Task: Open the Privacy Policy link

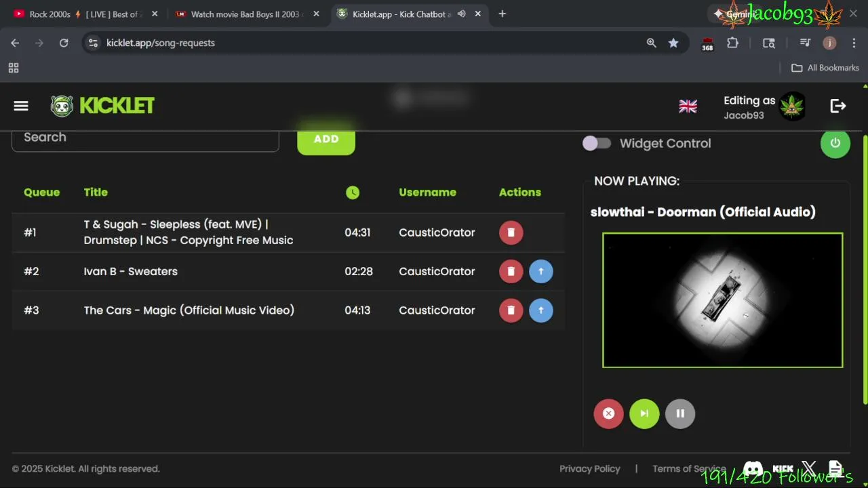Action: pos(590,468)
